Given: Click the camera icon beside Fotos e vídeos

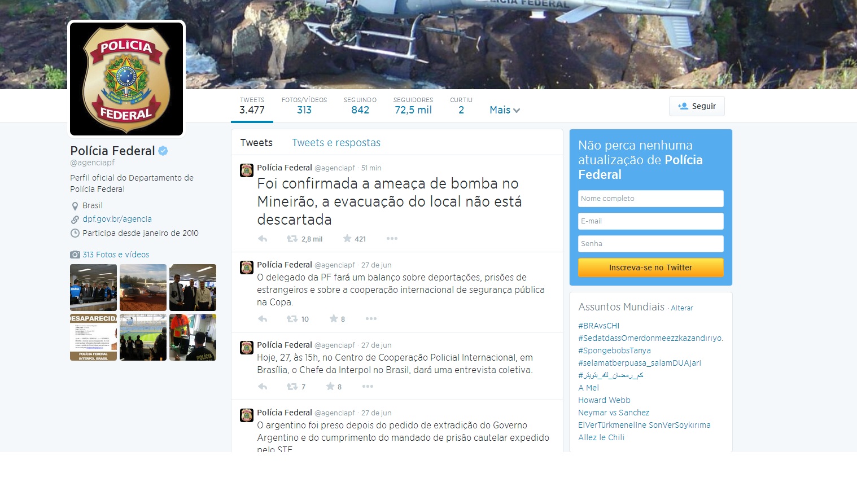Looking at the screenshot, I should pyautogui.click(x=75, y=255).
